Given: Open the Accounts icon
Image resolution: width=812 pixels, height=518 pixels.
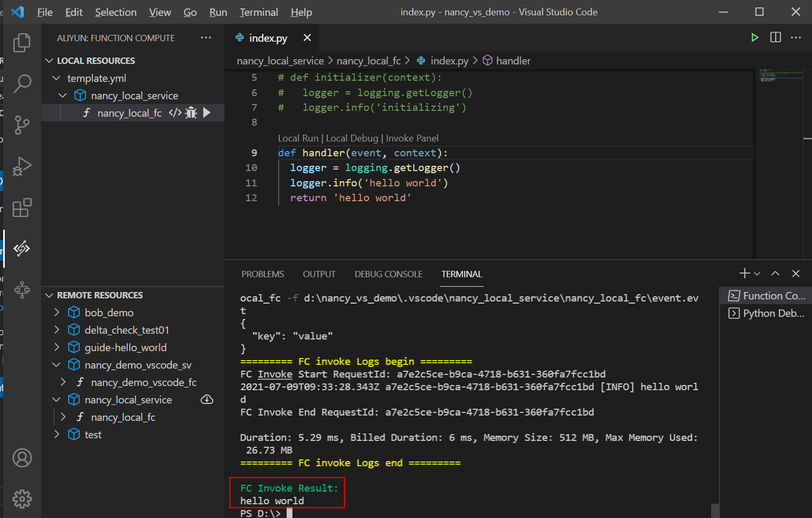Looking at the screenshot, I should pyautogui.click(x=22, y=458).
